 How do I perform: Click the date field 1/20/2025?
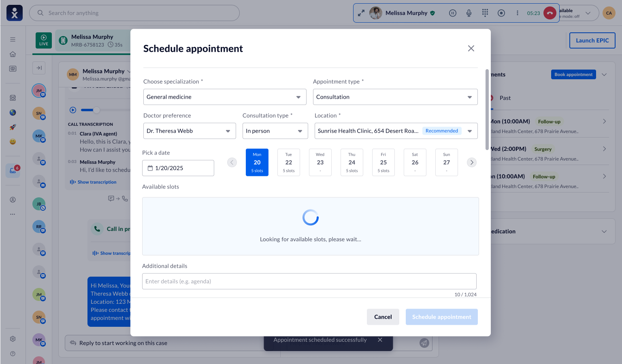click(178, 168)
